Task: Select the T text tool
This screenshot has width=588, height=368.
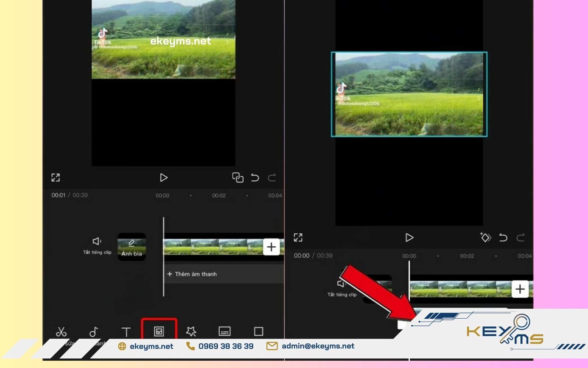Action: (126, 332)
